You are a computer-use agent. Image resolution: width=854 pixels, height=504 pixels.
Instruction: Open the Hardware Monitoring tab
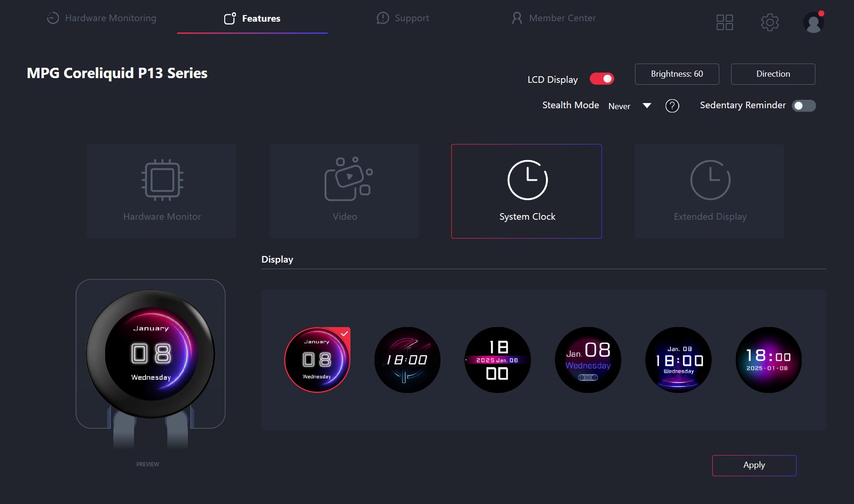(101, 18)
